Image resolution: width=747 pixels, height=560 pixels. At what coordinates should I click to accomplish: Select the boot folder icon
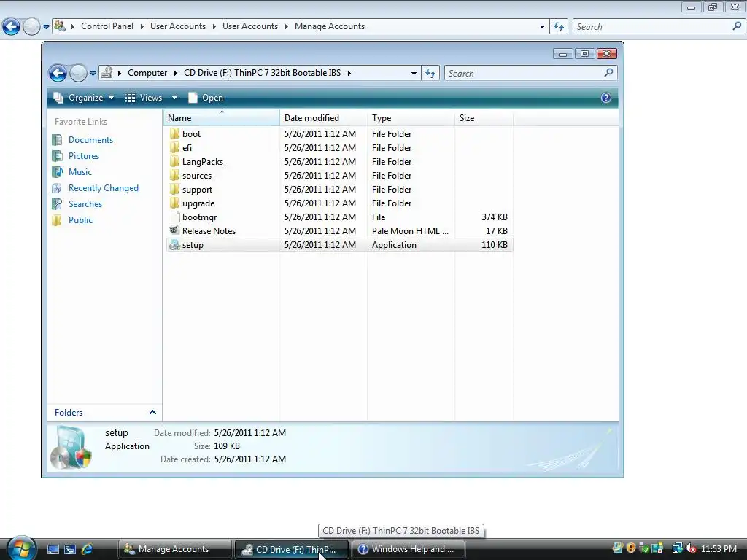pyautogui.click(x=174, y=134)
